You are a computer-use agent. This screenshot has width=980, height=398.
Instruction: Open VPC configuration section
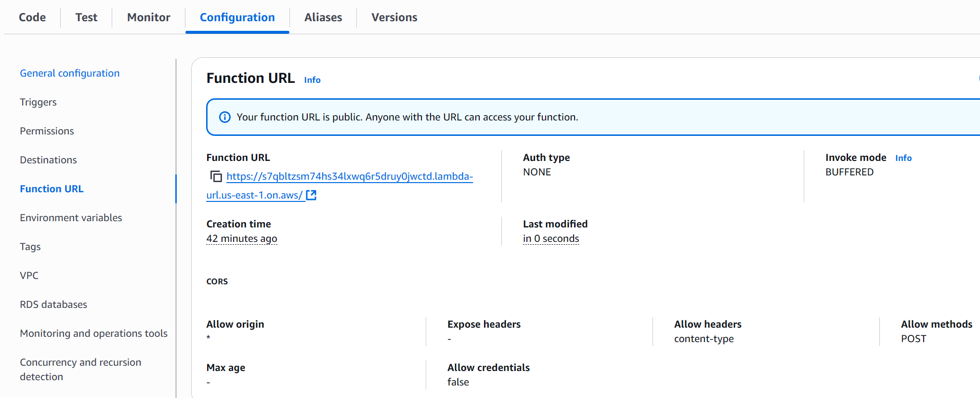(29, 276)
